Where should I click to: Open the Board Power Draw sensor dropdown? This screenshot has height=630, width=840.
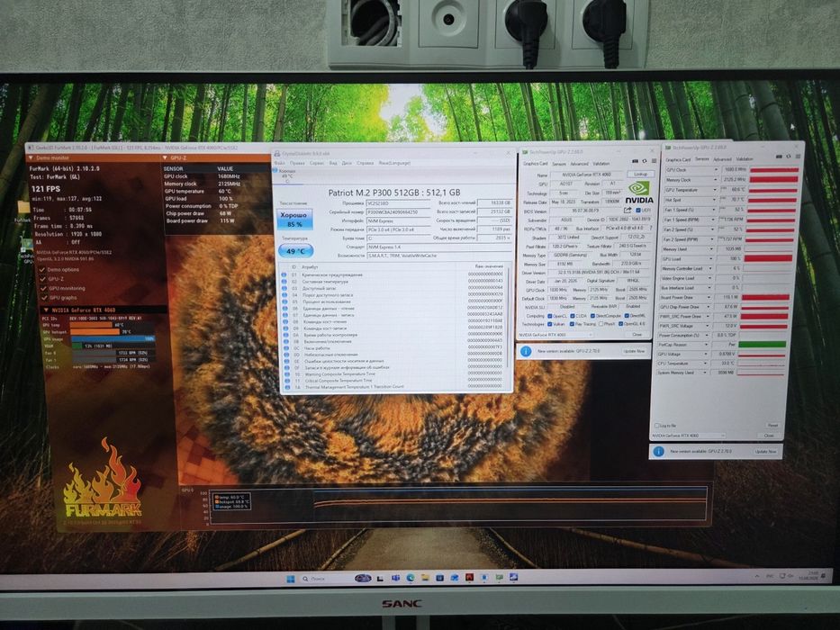pyautogui.click(x=710, y=297)
